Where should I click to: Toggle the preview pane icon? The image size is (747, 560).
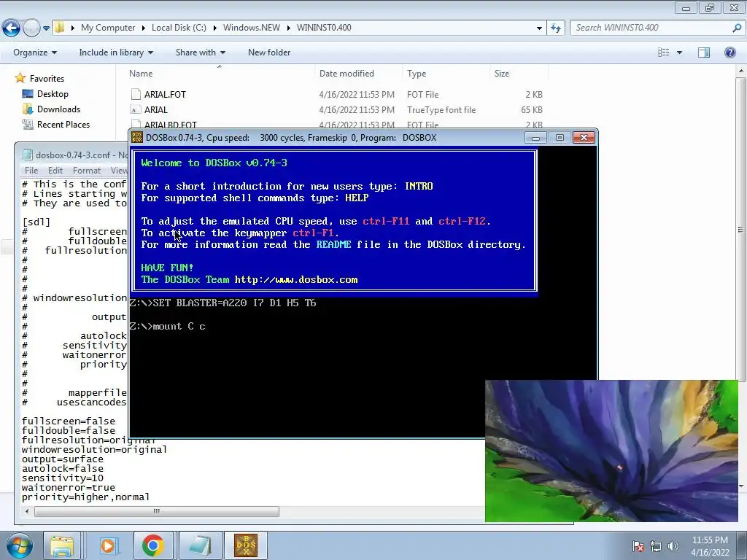tap(704, 52)
